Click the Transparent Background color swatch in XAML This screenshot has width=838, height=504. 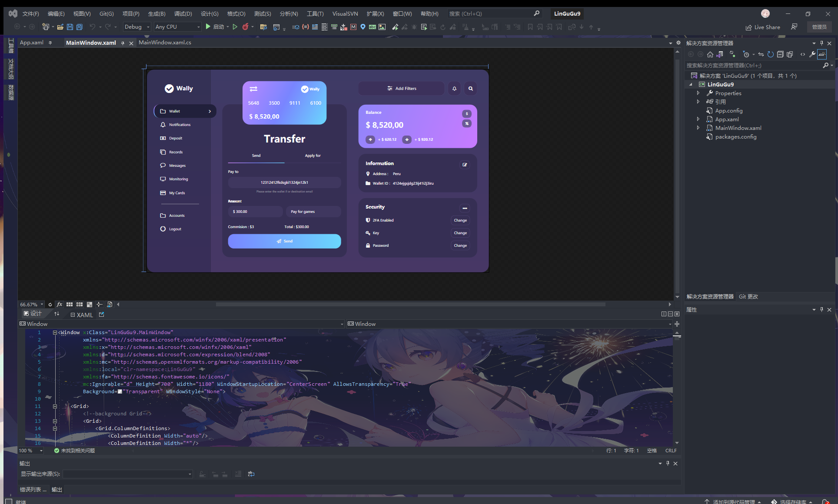(120, 391)
